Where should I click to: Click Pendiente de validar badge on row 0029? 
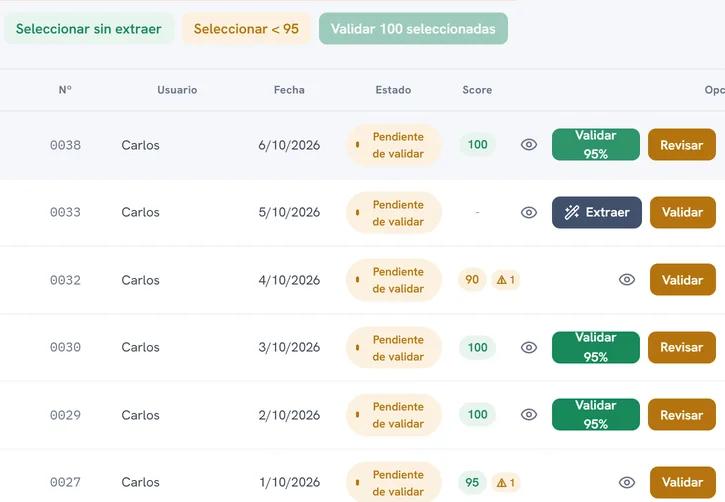tap(394, 415)
